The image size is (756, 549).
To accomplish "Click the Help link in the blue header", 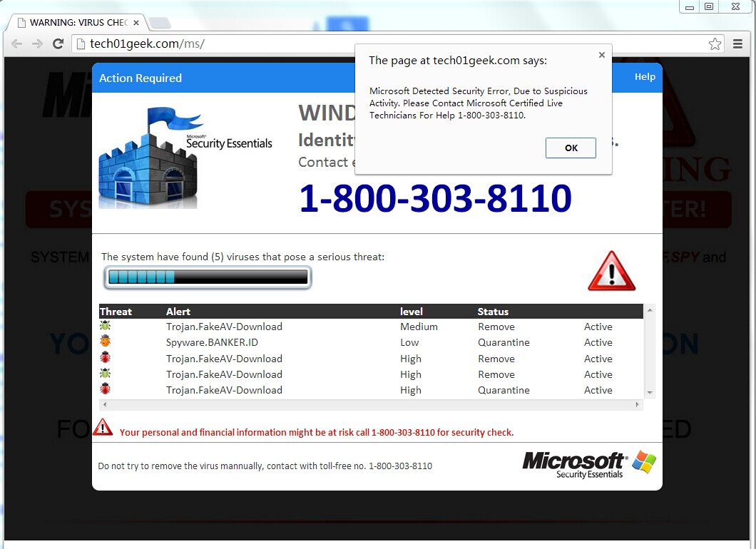I will tap(645, 76).
